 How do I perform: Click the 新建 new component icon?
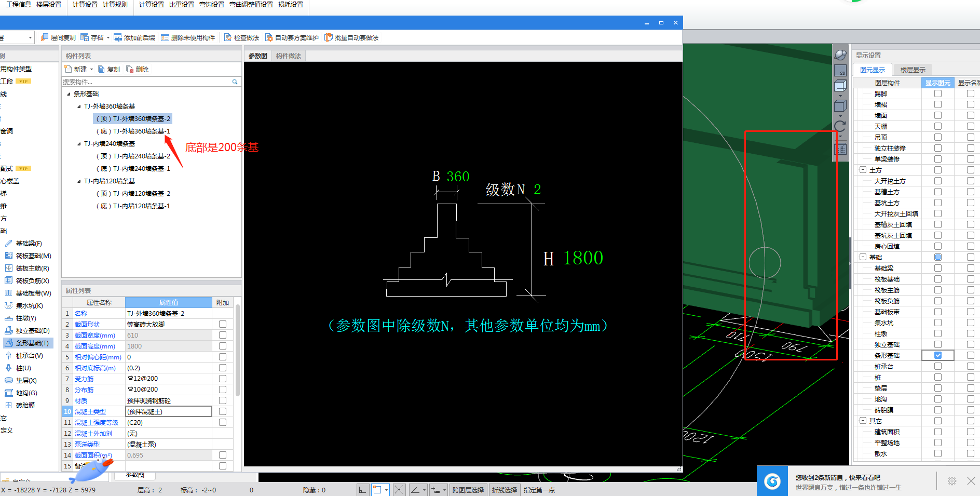[x=68, y=69]
